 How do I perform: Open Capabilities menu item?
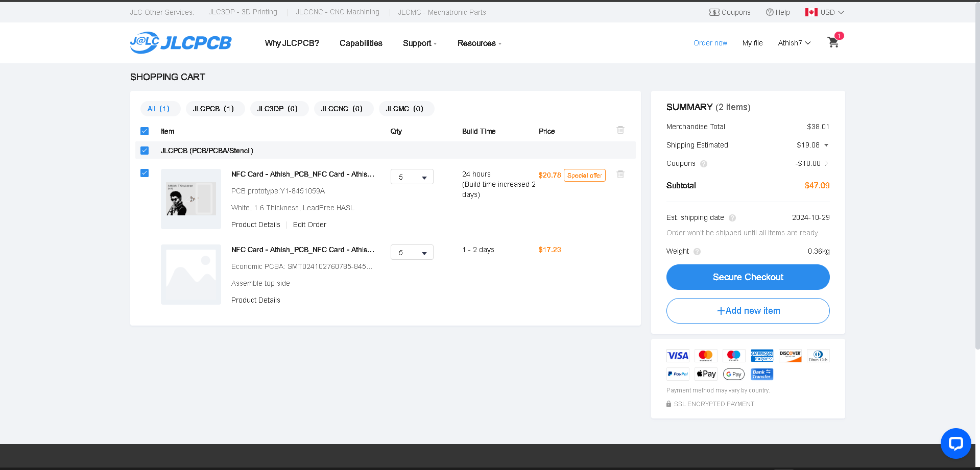(x=361, y=43)
